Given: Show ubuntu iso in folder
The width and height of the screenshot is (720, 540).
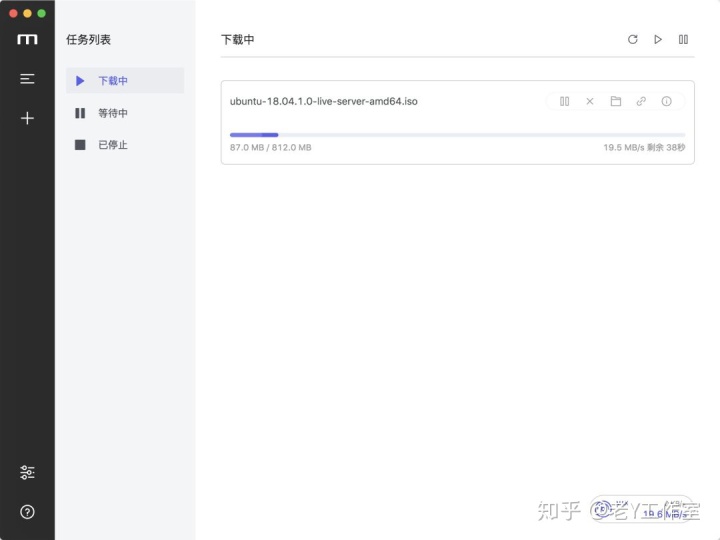Looking at the screenshot, I should pos(616,101).
